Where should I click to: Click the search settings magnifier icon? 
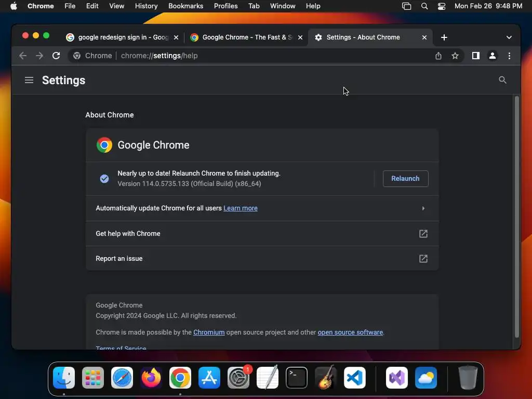click(502, 80)
